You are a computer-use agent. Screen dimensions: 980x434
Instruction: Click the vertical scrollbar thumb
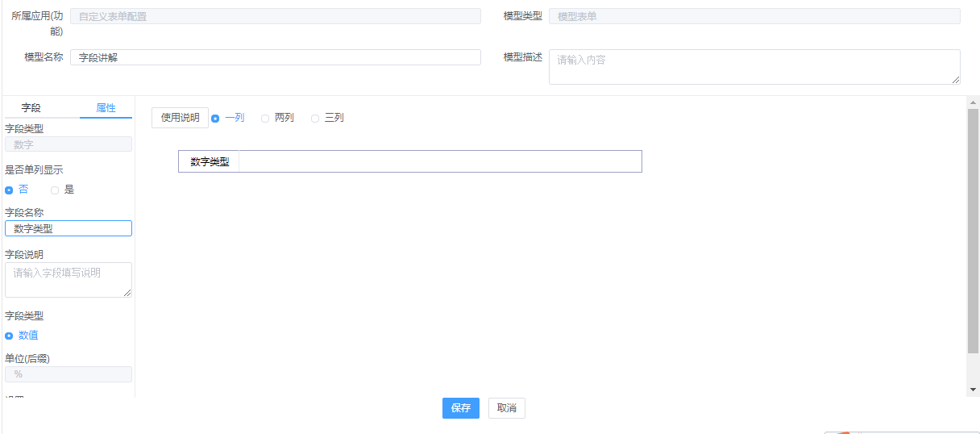tap(973, 230)
